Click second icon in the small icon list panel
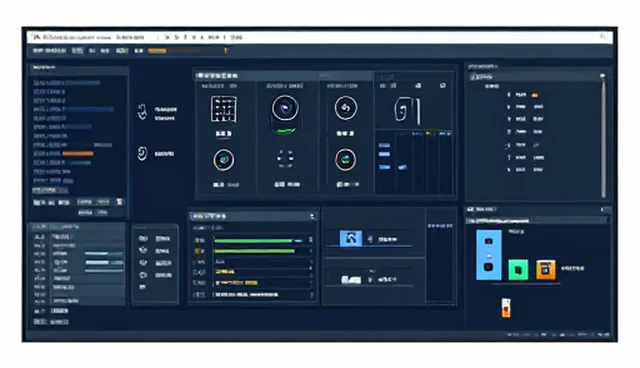This screenshot has width=640, height=368. pos(143,250)
